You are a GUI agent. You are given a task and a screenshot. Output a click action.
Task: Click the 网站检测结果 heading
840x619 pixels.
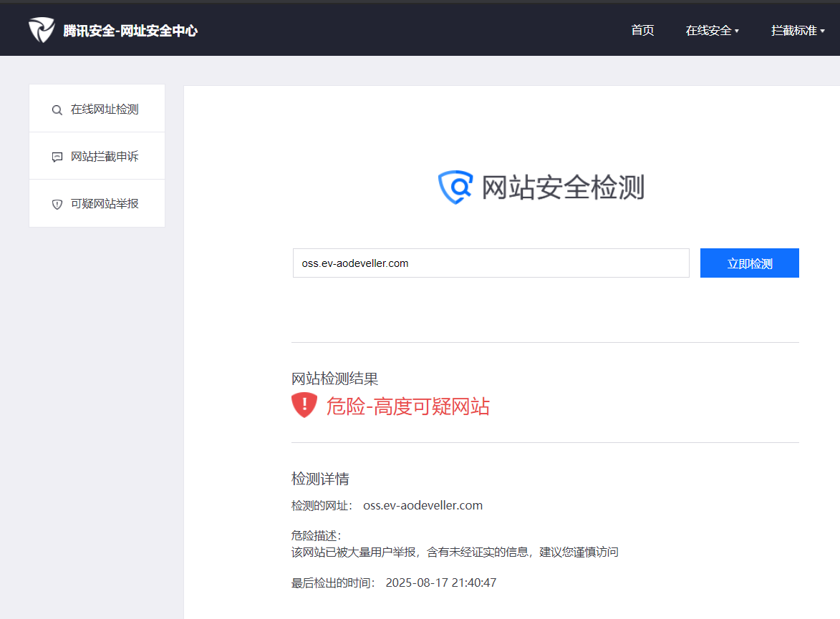(x=335, y=379)
